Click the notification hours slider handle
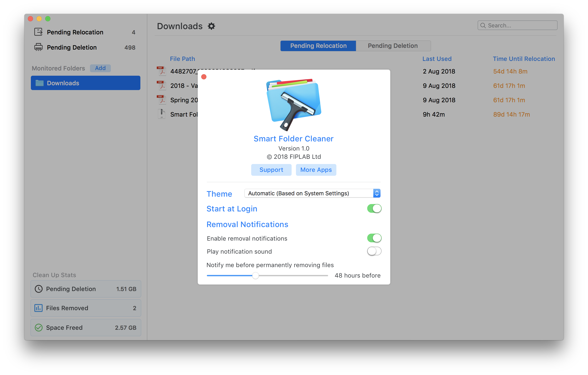The height and width of the screenshot is (375, 588). (255, 276)
